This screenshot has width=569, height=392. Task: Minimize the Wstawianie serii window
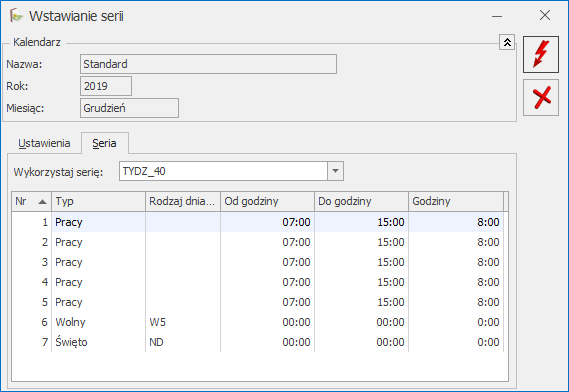click(x=497, y=16)
